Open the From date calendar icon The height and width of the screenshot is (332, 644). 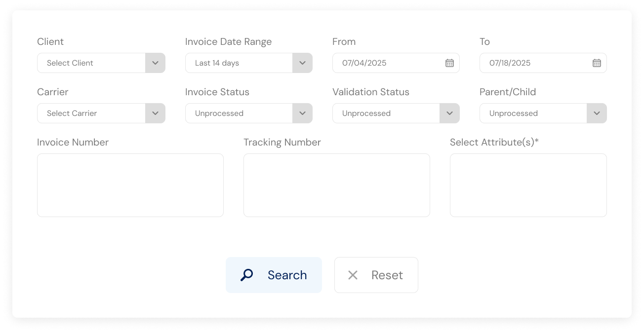click(449, 63)
